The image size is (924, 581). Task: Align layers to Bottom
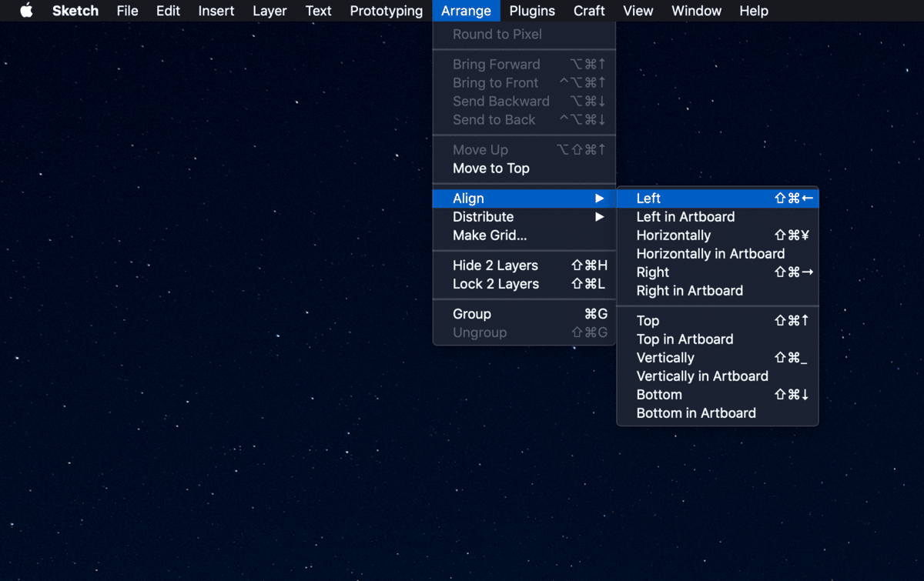718,395
